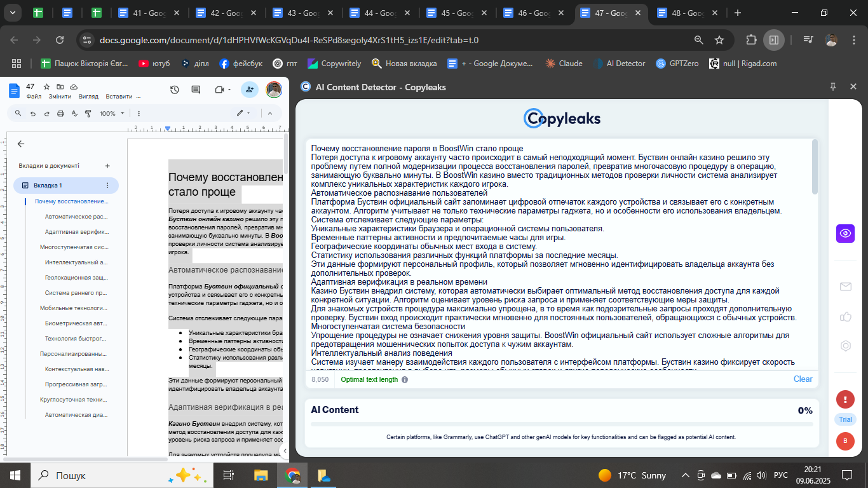Open Google account avatar in Docs

point(274,90)
